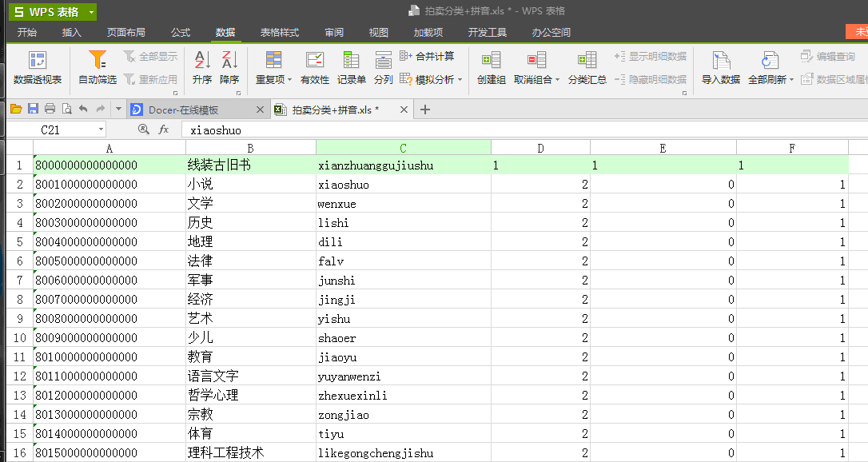
Task: Click the formula bar input showing xiaoshuo
Action: [x=525, y=130]
